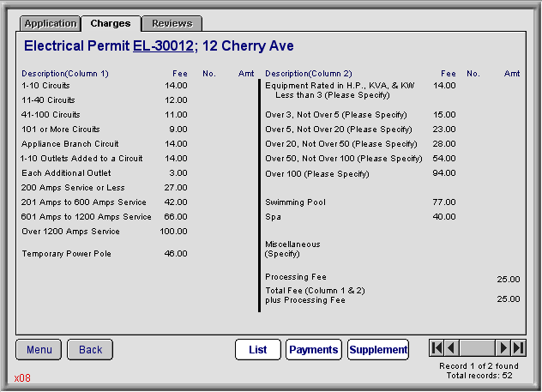The height and width of the screenshot is (392, 542).
Task: Click the 'Description(Column 1)' header
Action: (65, 73)
